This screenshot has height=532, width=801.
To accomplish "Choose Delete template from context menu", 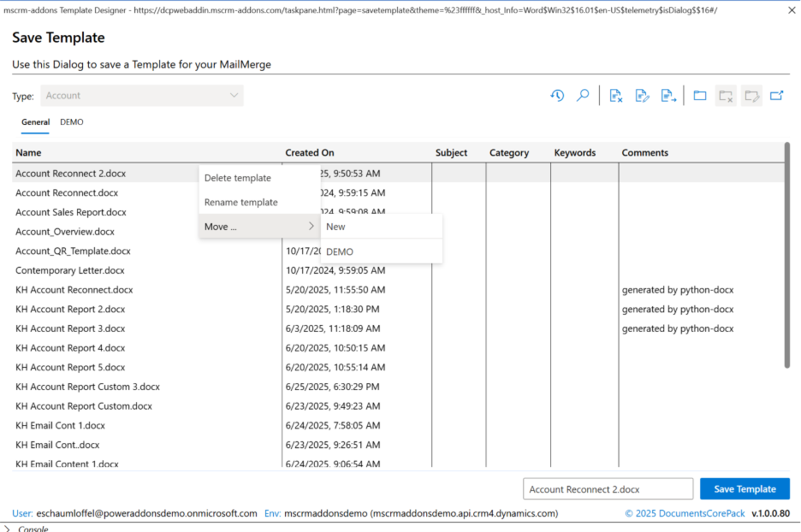I will click(238, 178).
